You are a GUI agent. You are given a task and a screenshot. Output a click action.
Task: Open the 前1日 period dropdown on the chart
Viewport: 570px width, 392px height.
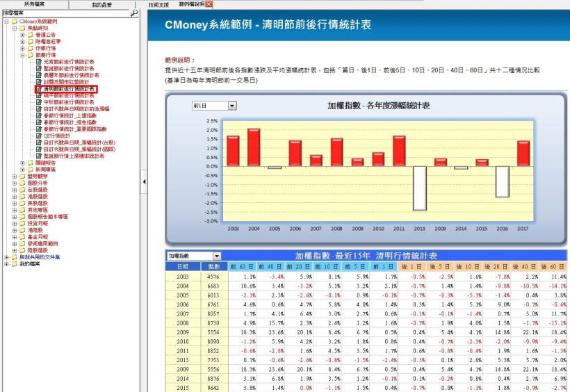click(232, 106)
